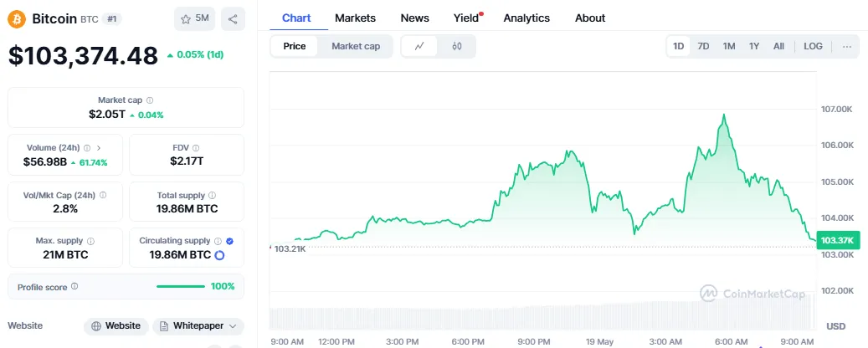This screenshot has width=868, height=348.
Task: Click the 19 May date axis label
Action: (599, 342)
